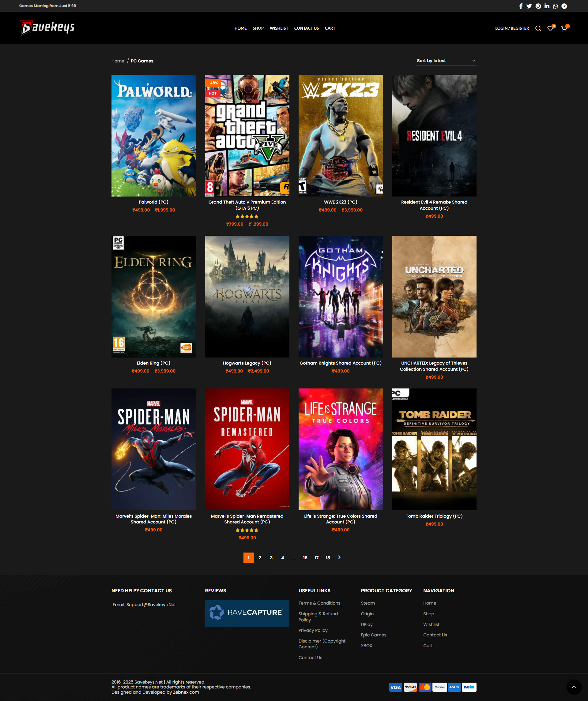588x701 pixels.
Task: Open Disclaimer (Copyright Content) link
Action: point(322,644)
